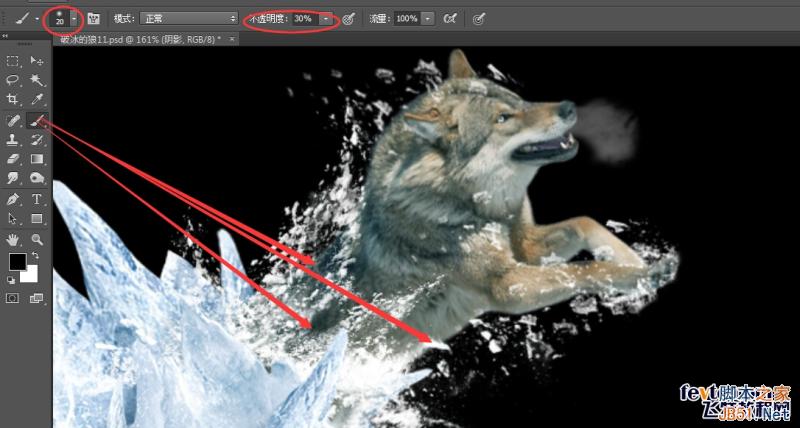
Task: Click the opacity 30% value field
Action: click(305, 19)
